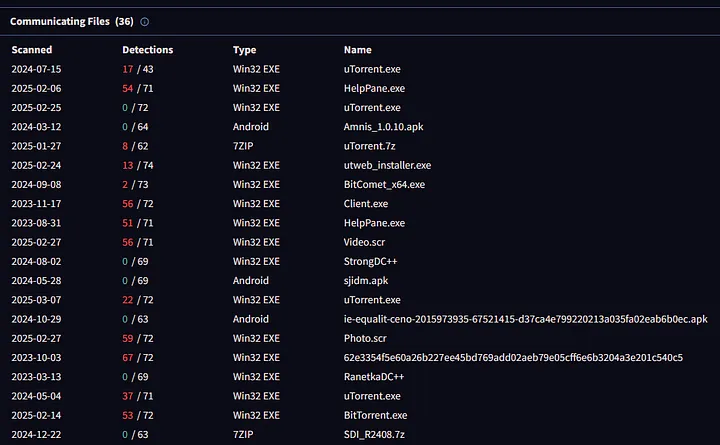Open the HelpPane.exe file scanned 2025-02-06

pos(374,88)
